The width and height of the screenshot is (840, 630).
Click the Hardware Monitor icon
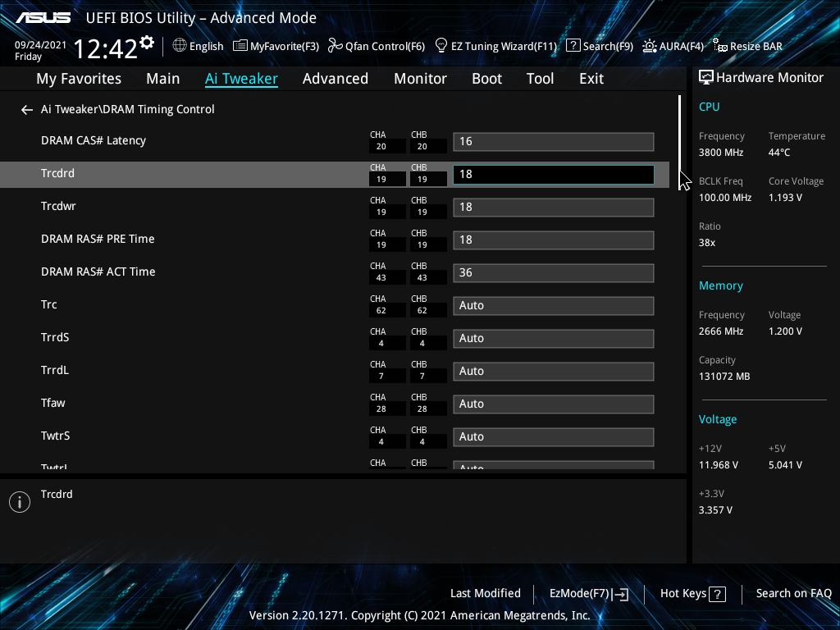[x=706, y=78]
